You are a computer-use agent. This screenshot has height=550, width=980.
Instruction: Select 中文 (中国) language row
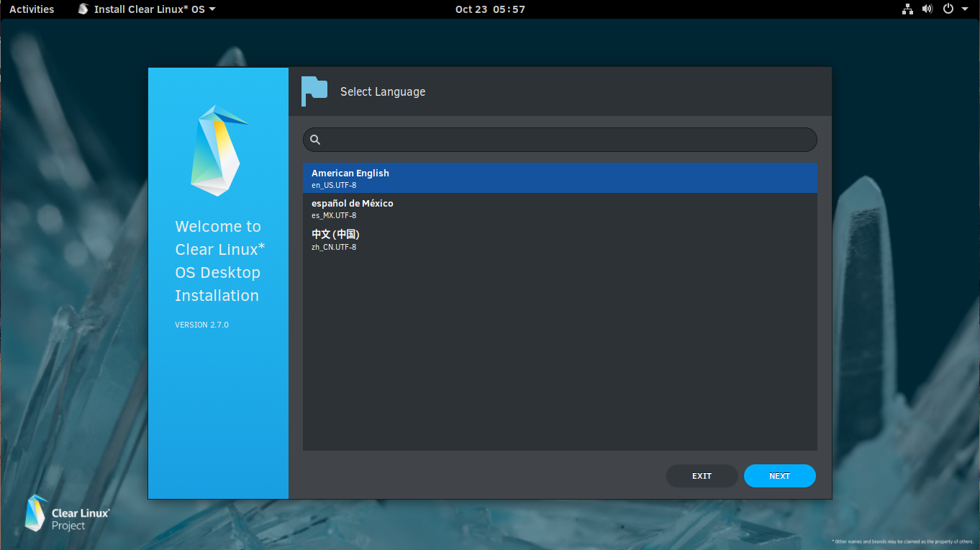(560, 239)
